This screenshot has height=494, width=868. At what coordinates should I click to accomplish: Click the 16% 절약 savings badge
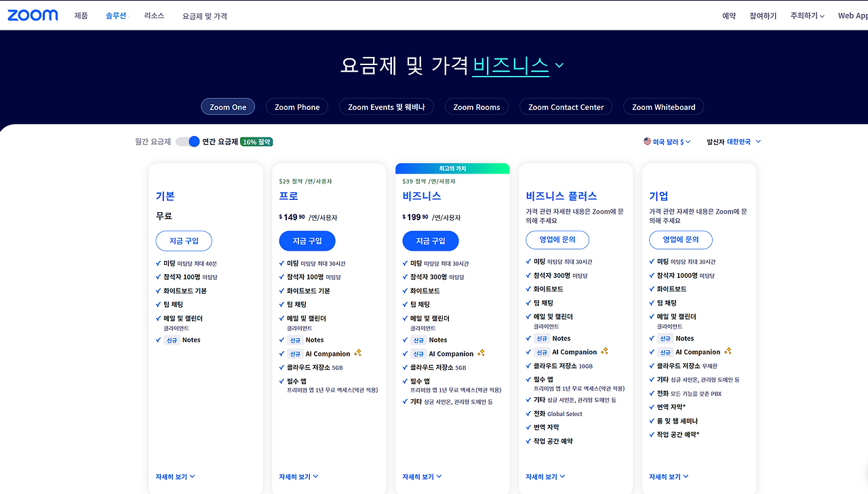point(256,142)
